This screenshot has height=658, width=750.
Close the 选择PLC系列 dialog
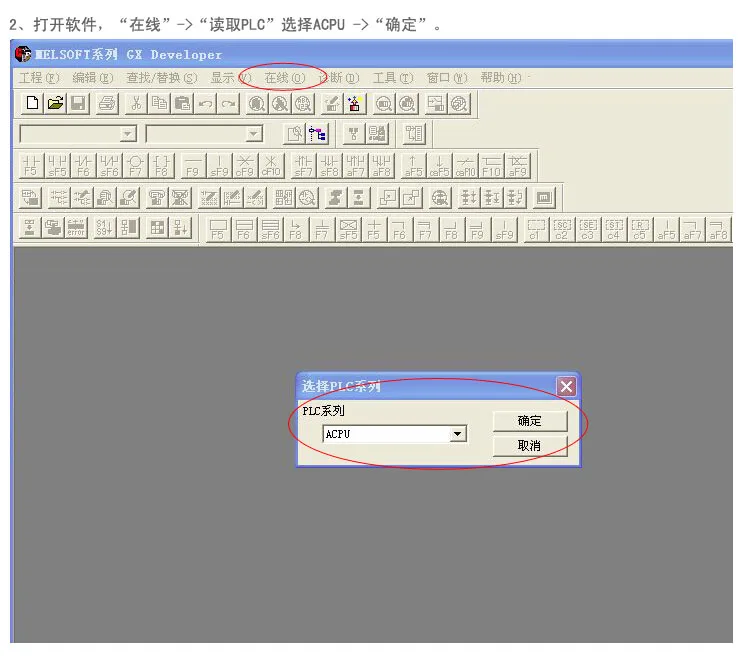pyautogui.click(x=566, y=386)
